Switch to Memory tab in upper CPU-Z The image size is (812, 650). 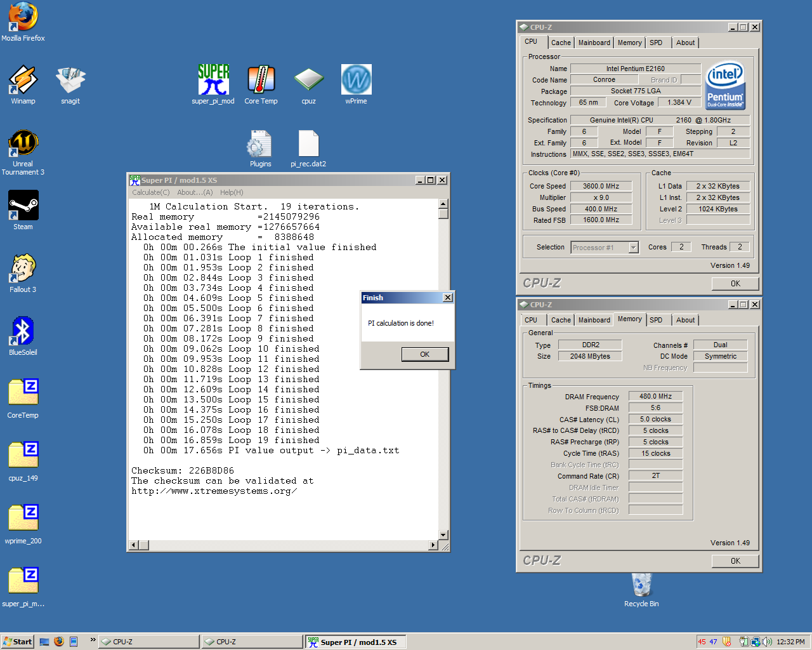pyautogui.click(x=630, y=43)
